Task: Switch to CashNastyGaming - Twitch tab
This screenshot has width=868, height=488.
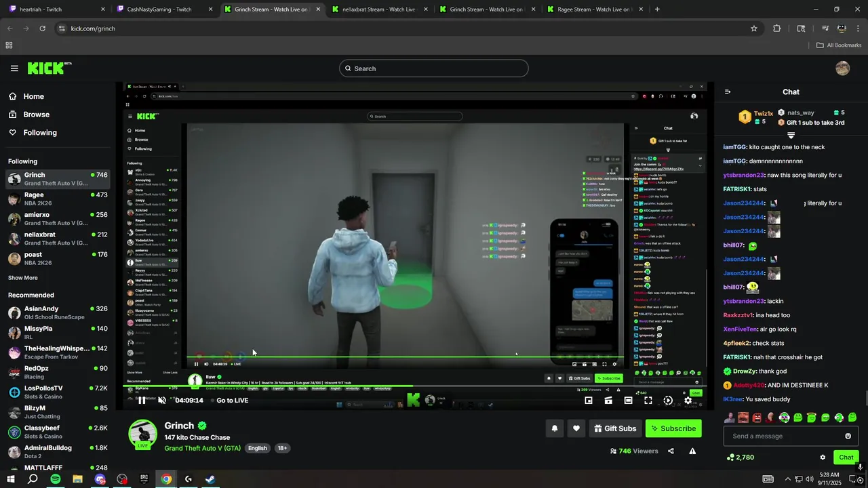Action: (x=165, y=9)
